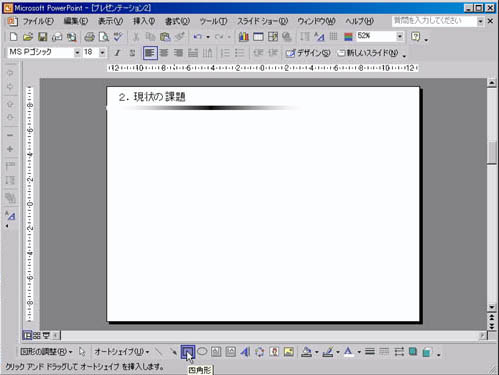Viewport: 499px width, 375px height.
Task: Toggle italic formatting
Action: [x=117, y=53]
